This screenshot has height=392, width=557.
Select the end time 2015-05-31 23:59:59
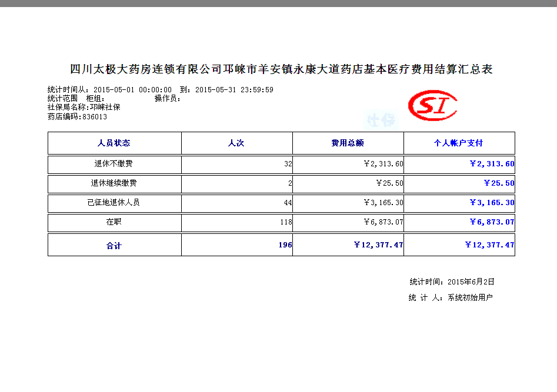click(x=234, y=90)
